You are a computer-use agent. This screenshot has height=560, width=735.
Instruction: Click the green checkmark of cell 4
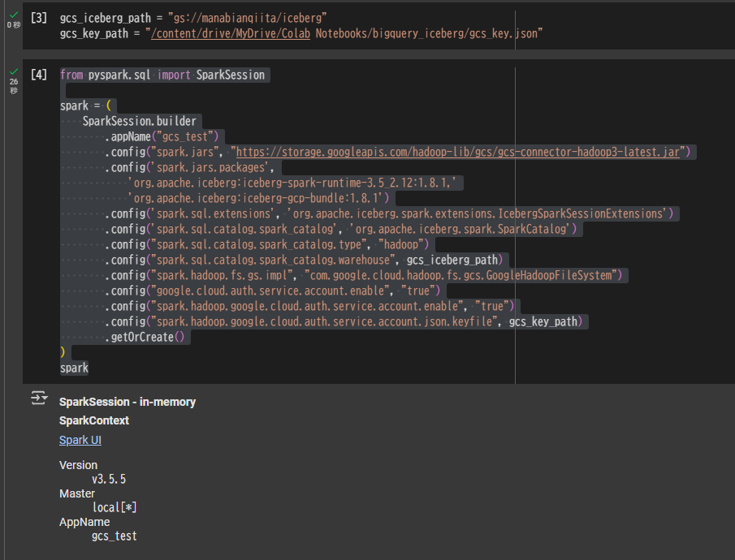pos(14,71)
